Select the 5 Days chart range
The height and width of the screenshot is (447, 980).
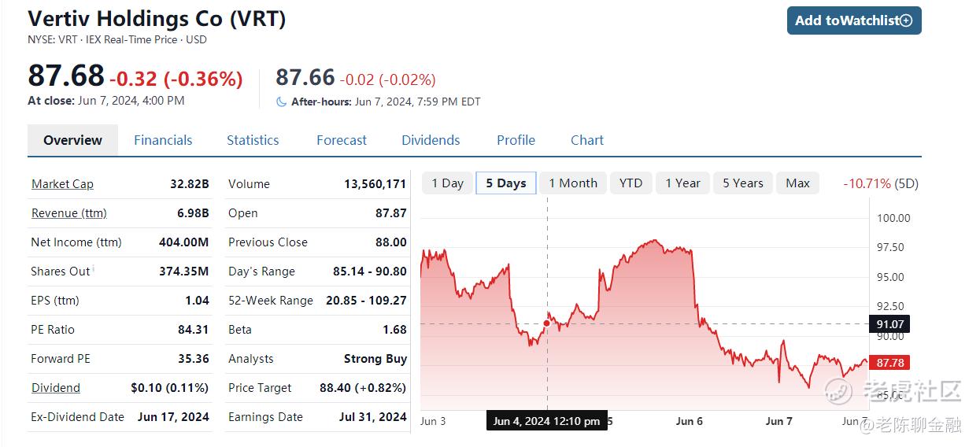506,183
